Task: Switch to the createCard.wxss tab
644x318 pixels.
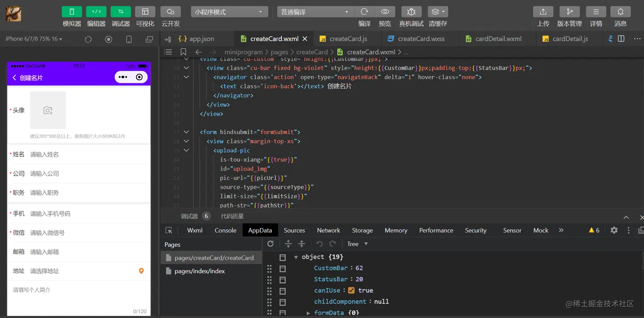Action: coord(421,39)
